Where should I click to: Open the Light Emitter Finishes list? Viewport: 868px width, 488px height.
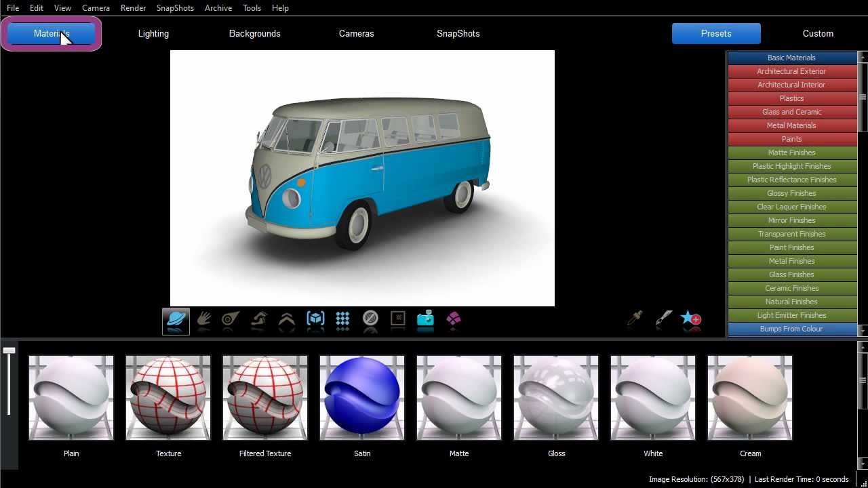coord(792,315)
